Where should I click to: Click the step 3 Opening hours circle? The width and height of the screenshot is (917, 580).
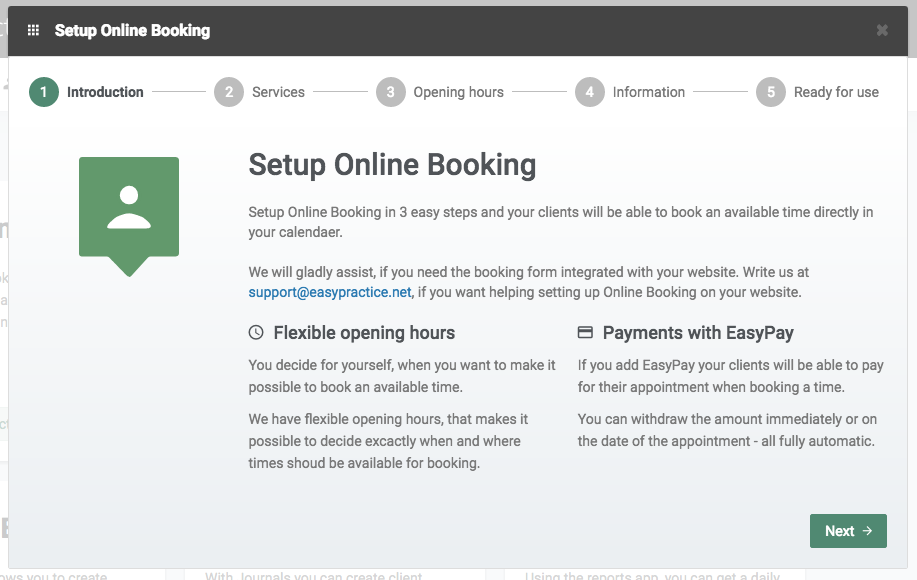390,92
